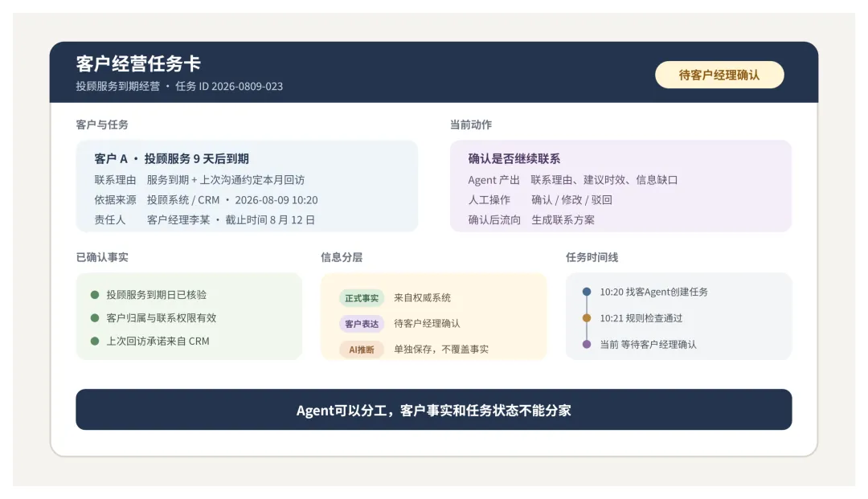Click the Agent 产出 field label

tap(493, 180)
